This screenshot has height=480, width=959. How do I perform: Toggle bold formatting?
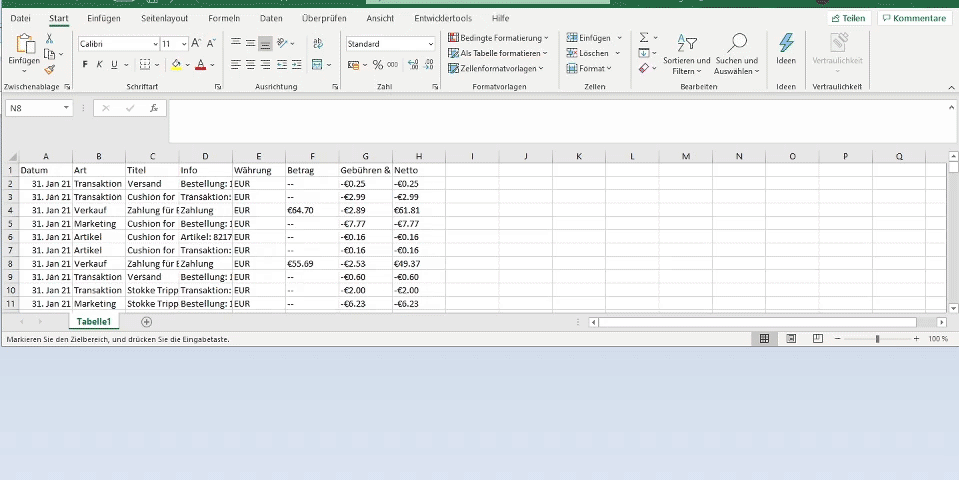coord(85,65)
